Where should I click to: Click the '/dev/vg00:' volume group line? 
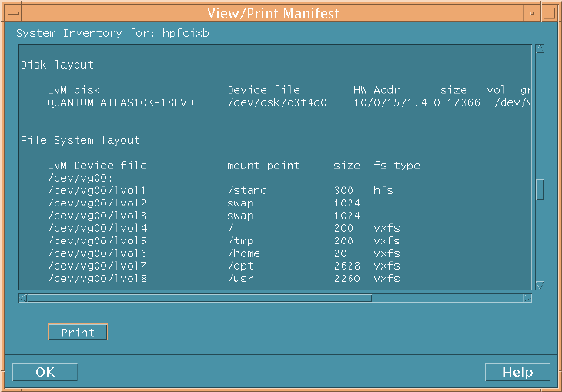click(x=80, y=178)
